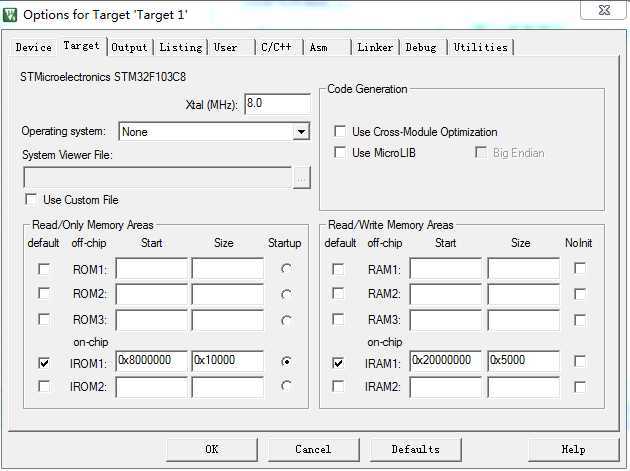Viewport: 630px width, 471px height.
Task: Click the IRAM2 Size field
Action: 524,387
